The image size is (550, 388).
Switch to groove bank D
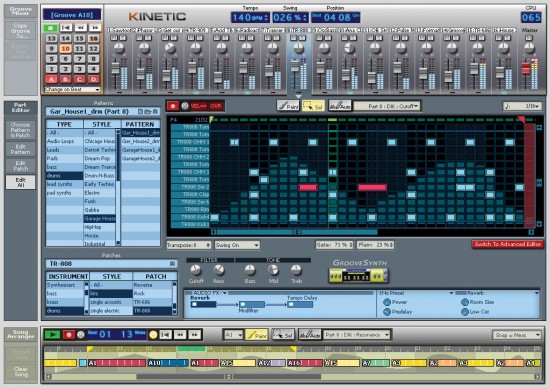click(93, 79)
